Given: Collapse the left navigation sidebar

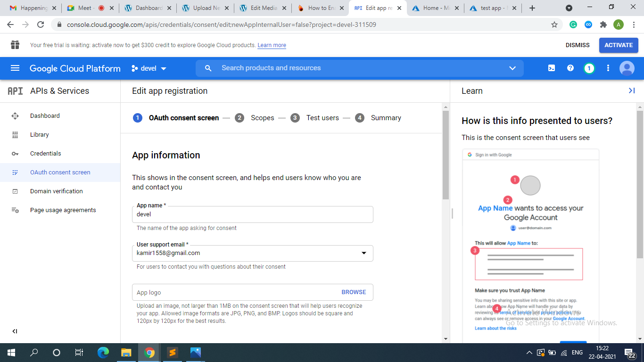Looking at the screenshot, I should (x=15, y=331).
